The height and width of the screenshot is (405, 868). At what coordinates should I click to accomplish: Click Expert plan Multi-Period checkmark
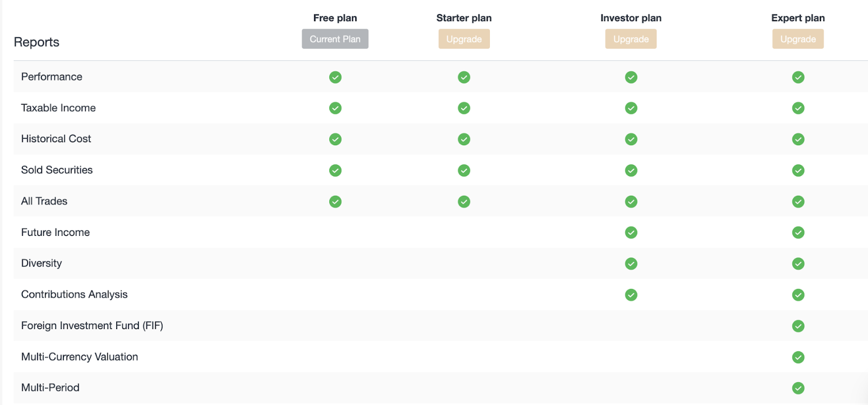[798, 388]
